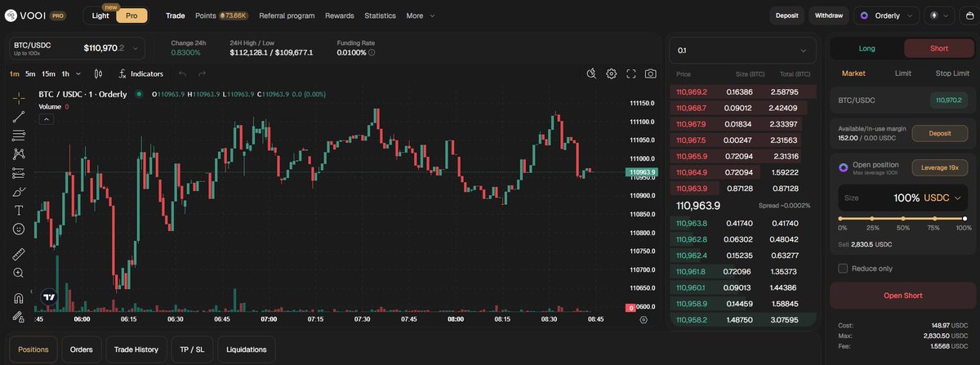Open the 0.1 order book grouping dropdown
The image size is (980, 365).
click(x=743, y=51)
